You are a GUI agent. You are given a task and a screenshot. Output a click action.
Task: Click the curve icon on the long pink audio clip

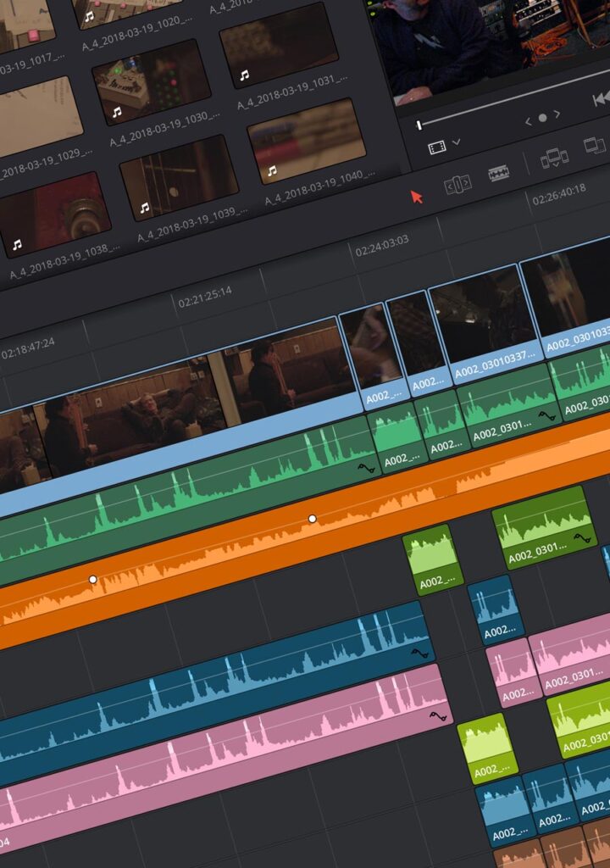(437, 716)
